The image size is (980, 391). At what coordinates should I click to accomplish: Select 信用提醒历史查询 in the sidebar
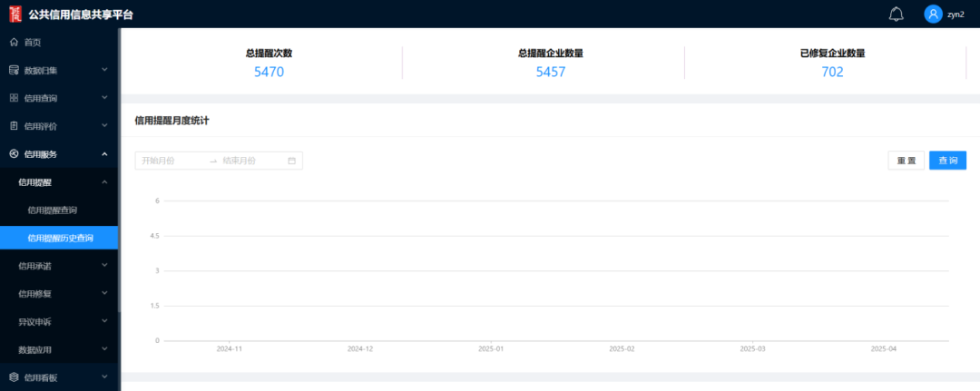[59, 238]
